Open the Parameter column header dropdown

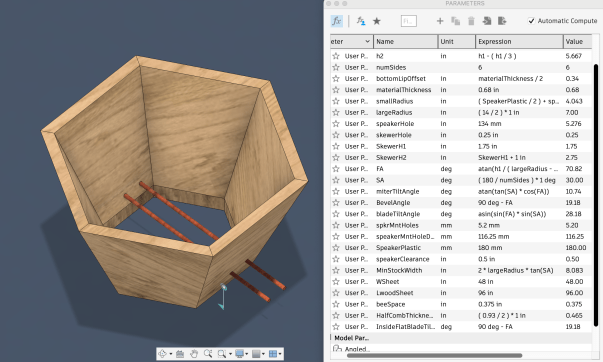(x=367, y=41)
